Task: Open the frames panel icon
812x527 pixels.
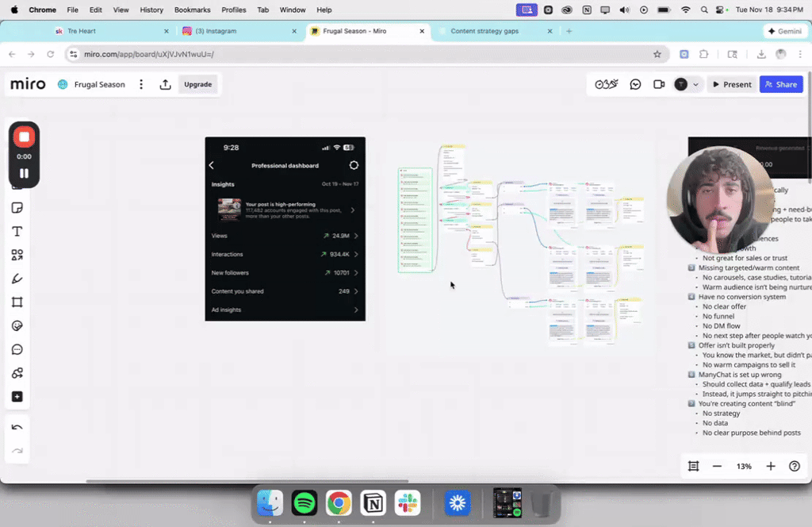Action: [693, 467]
